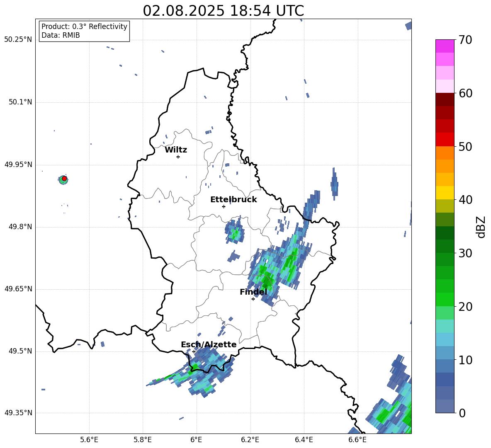The width and height of the screenshot is (491, 448).
Task: Click the 49.5°N latitude tick label
Action: (20, 351)
